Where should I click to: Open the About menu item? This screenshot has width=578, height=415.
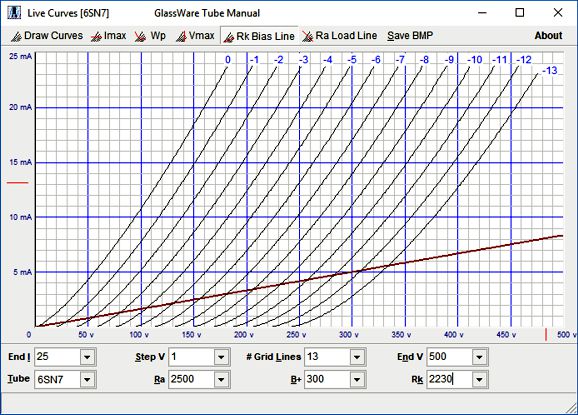(549, 36)
